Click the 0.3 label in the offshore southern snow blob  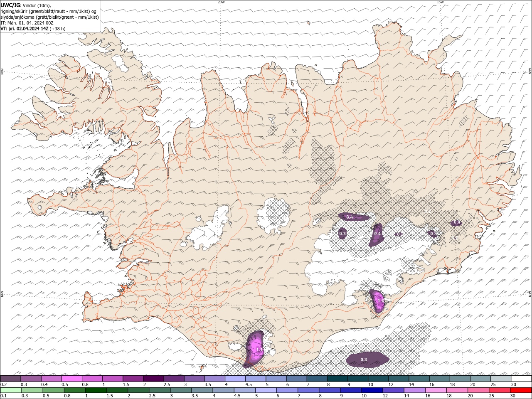tap(363, 360)
